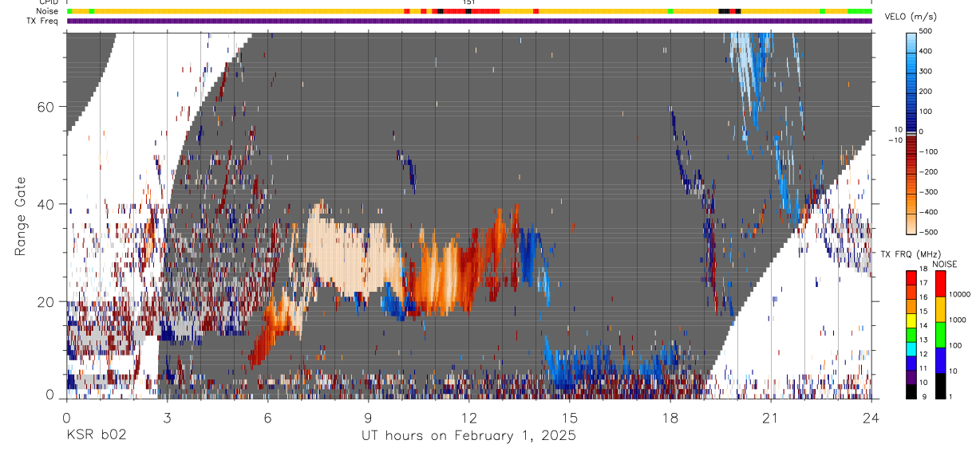Click the "UT hours on February 1, 2025" caption
Image resolution: width=980 pixels, height=452 pixels.
click(468, 436)
